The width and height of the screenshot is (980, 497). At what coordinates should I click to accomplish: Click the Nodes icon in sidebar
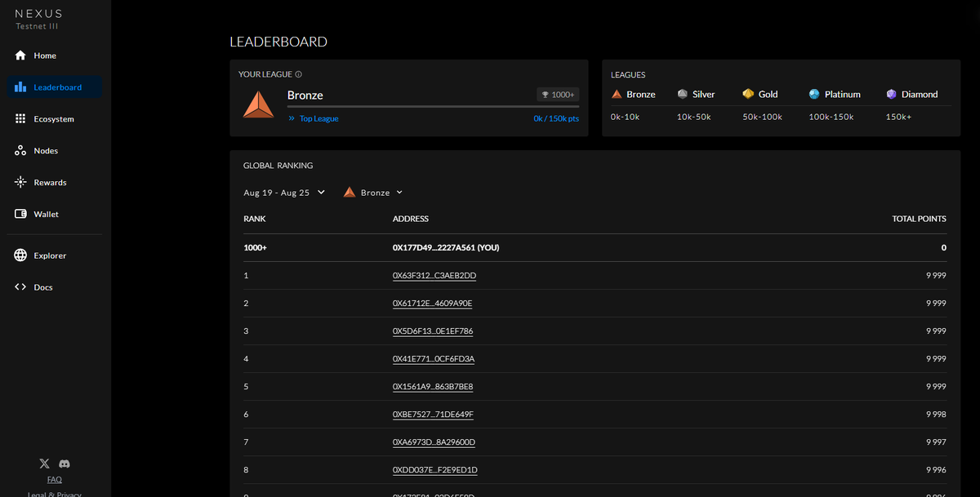(20, 151)
